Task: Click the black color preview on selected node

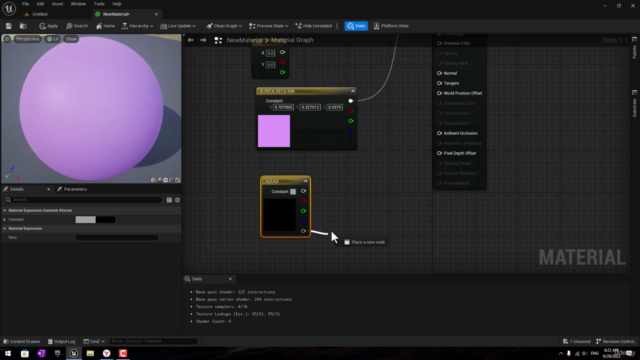Action: (x=279, y=215)
